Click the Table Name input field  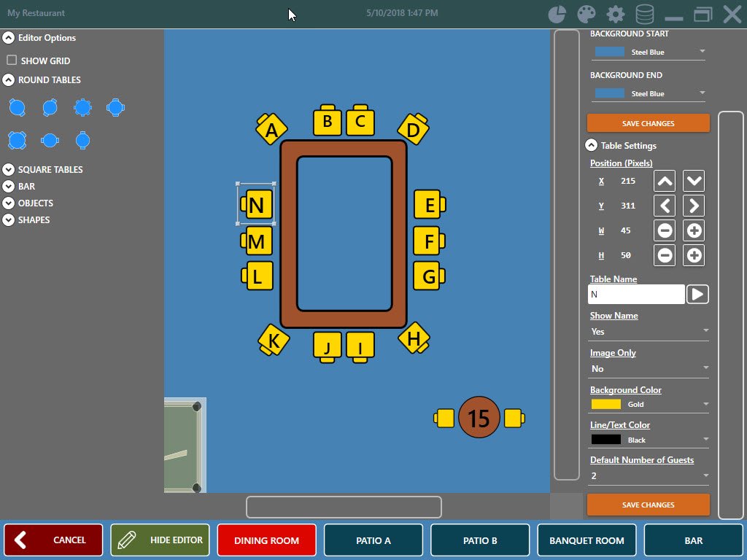(635, 295)
